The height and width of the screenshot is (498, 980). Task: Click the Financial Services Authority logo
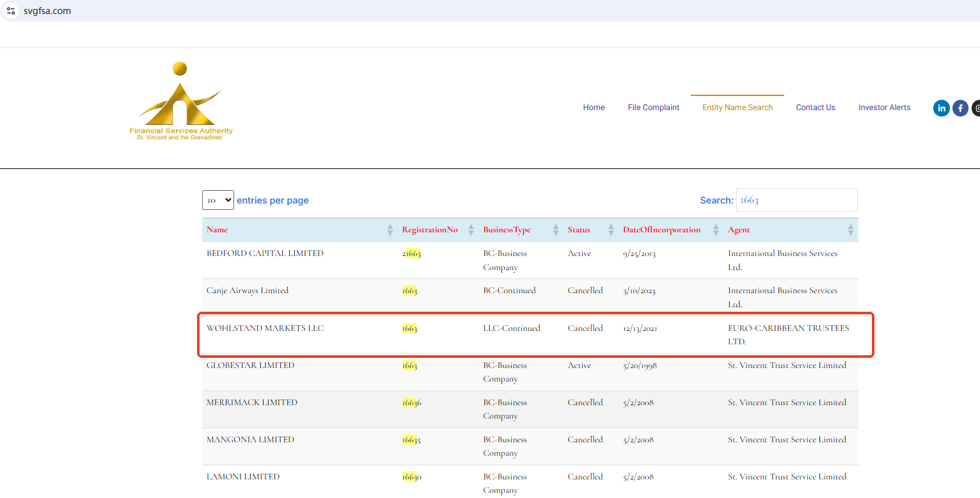tap(181, 101)
